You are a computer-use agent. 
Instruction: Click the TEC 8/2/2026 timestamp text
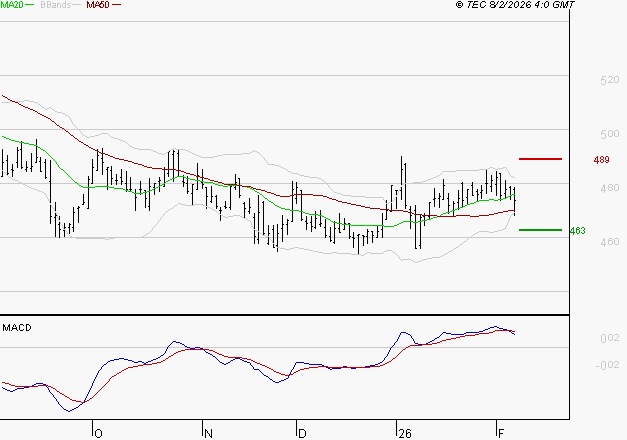(515, 5)
